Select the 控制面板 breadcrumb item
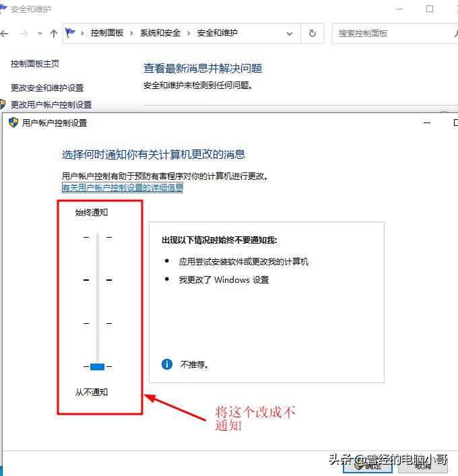 click(x=107, y=33)
